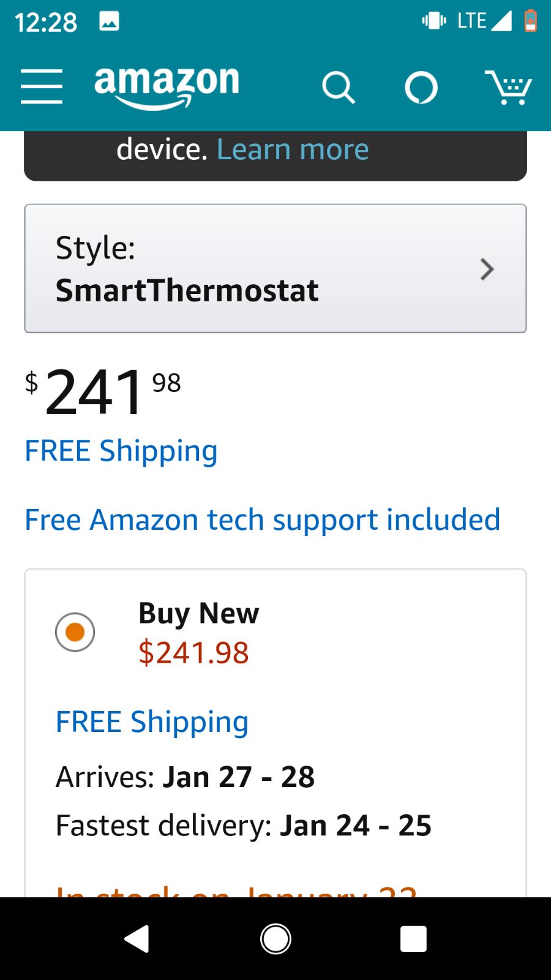Tap the Android home button
Viewport: 551px width, 980px height.
tap(275, 938)
